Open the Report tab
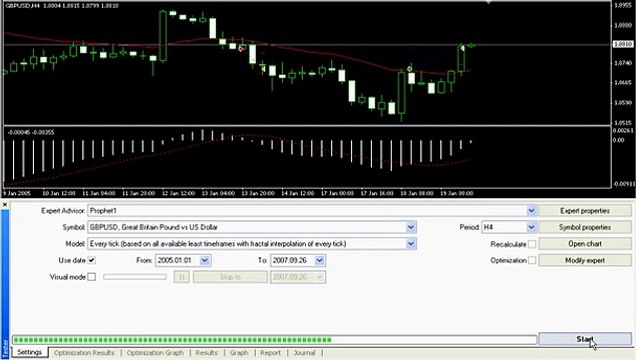636x360 pixels. point(271,353)
